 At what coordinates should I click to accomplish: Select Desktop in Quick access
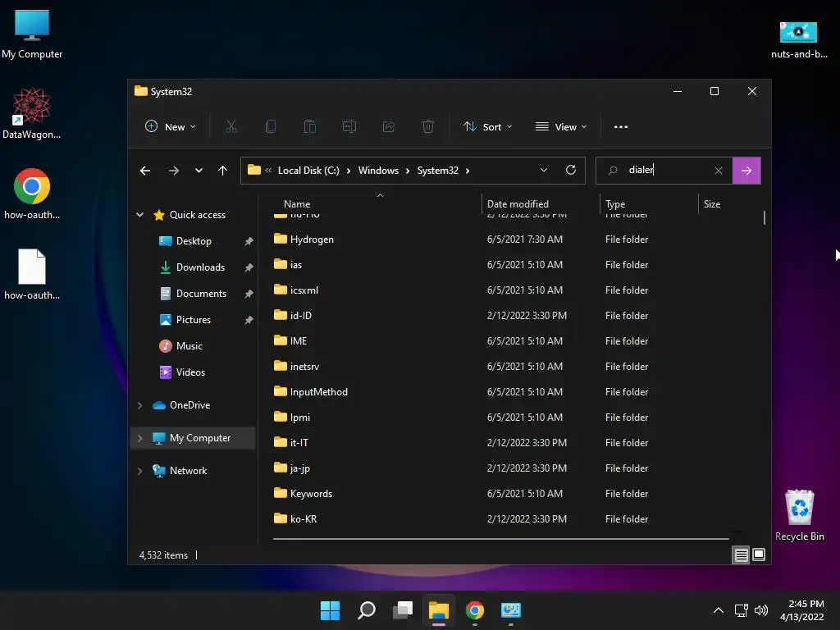[194, 241]
